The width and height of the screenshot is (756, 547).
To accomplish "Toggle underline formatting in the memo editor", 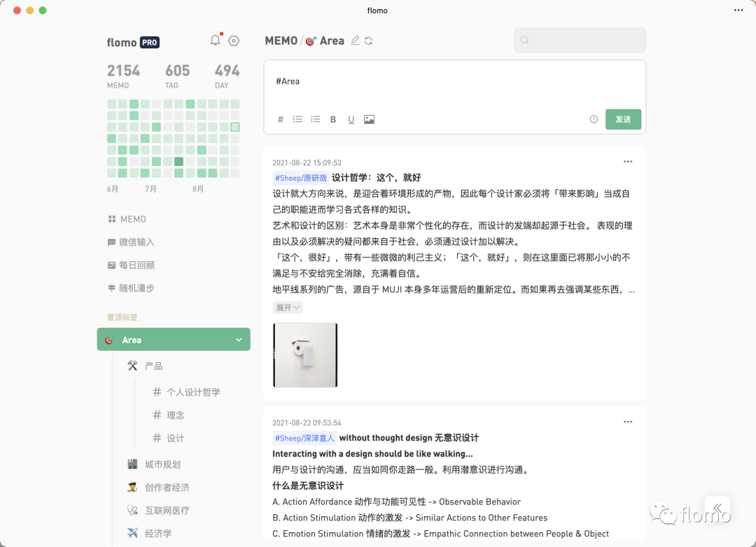I will coord(351,120).
